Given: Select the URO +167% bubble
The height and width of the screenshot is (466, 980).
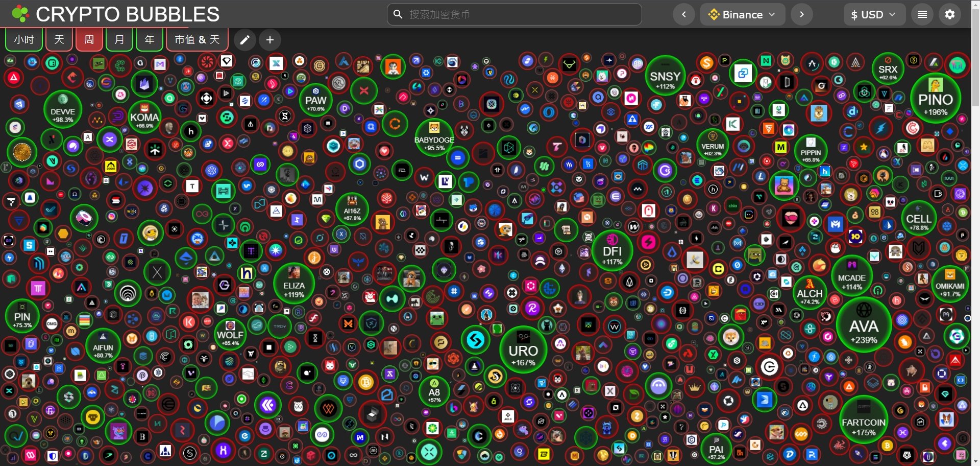Looking at the screenshot, I should point(523,350).
